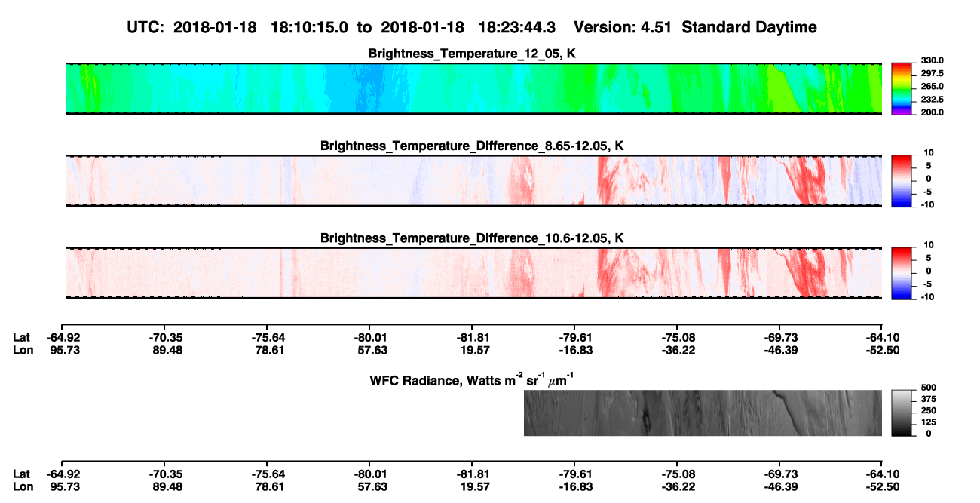Click the 10 label on 8.65-12.05 color bar
Screen dimensions: 980x503
pyautogui.click(x=929, y=152)
